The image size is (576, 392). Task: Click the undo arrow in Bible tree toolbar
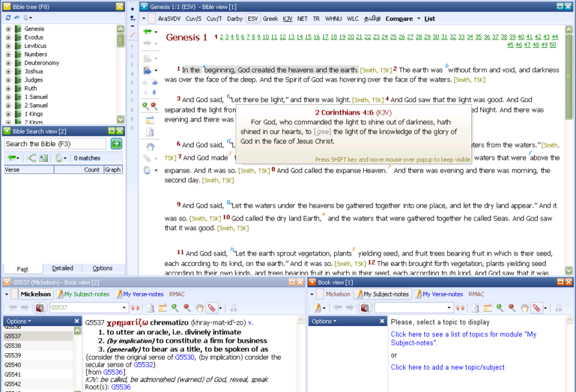pos(17,17)
